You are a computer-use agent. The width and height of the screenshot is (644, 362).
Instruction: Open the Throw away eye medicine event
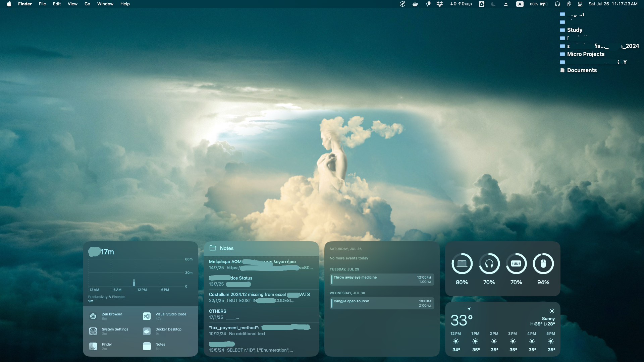[382, 280]
